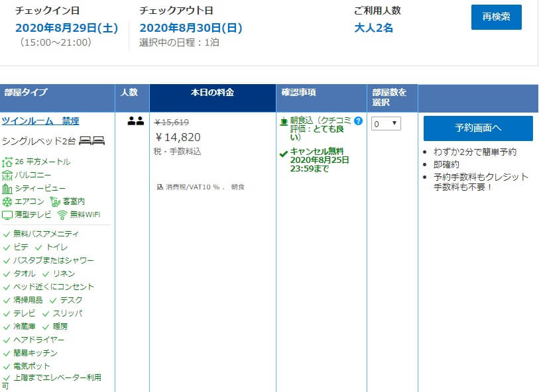Click the わずか2分で簡単予約 bullet
This screenshot has height=392, width=539.
point(475,152)
